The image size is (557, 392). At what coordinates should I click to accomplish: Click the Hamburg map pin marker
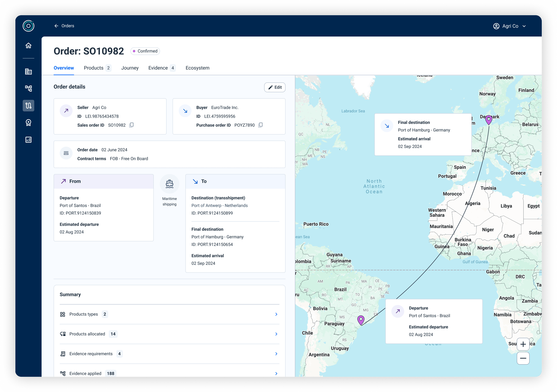(488, 120)
